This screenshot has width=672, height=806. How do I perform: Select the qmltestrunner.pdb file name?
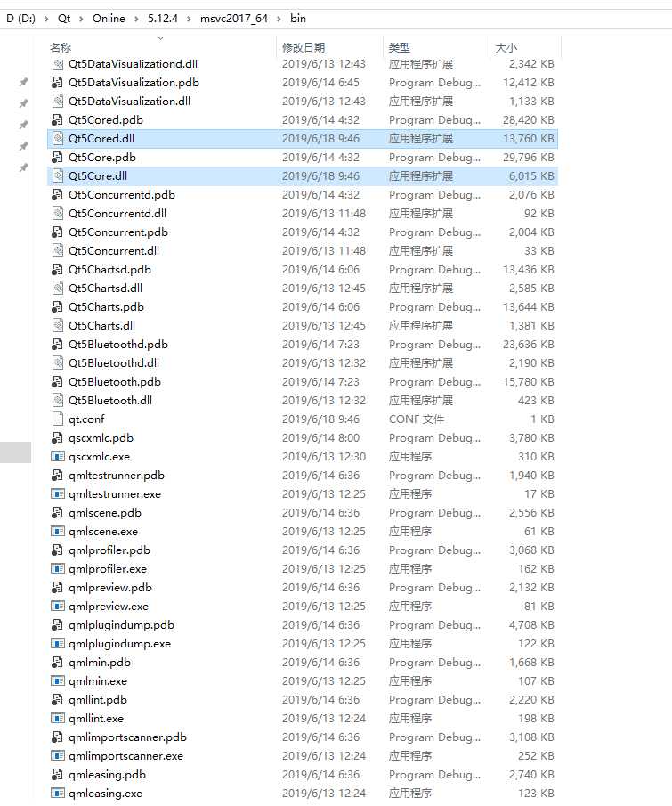point(117,476)
